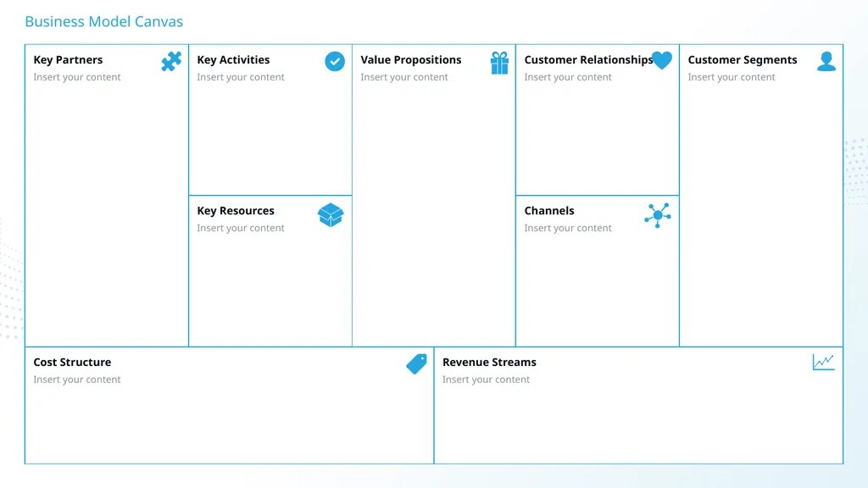Click placeholder content under Key Activities
Viewport: 868px width, 488px height.
pos(241,77)
